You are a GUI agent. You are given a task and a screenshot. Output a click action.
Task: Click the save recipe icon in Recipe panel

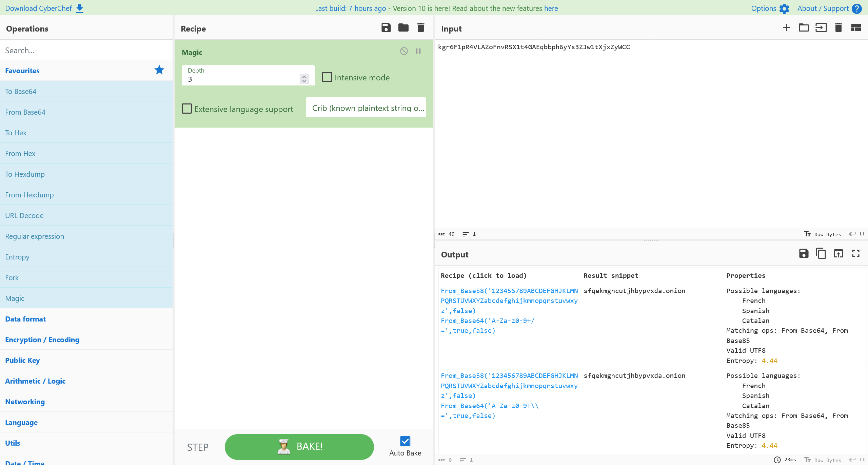click(x=386, y=28)
